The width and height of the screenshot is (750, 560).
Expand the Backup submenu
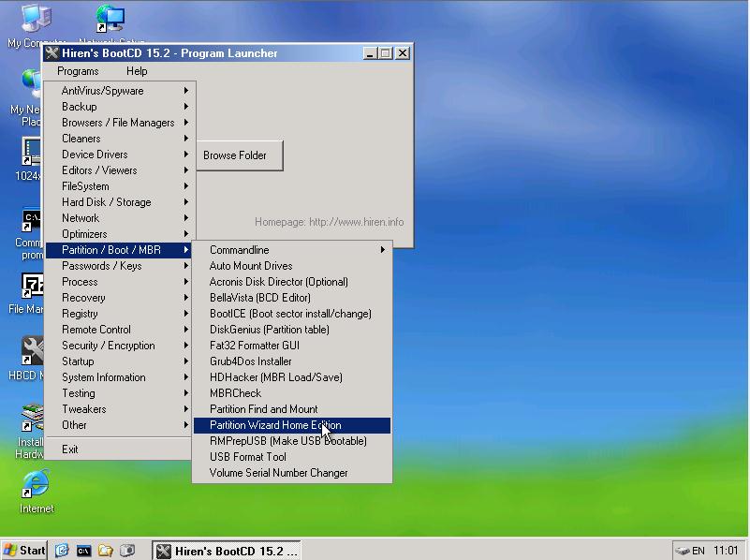118,107
